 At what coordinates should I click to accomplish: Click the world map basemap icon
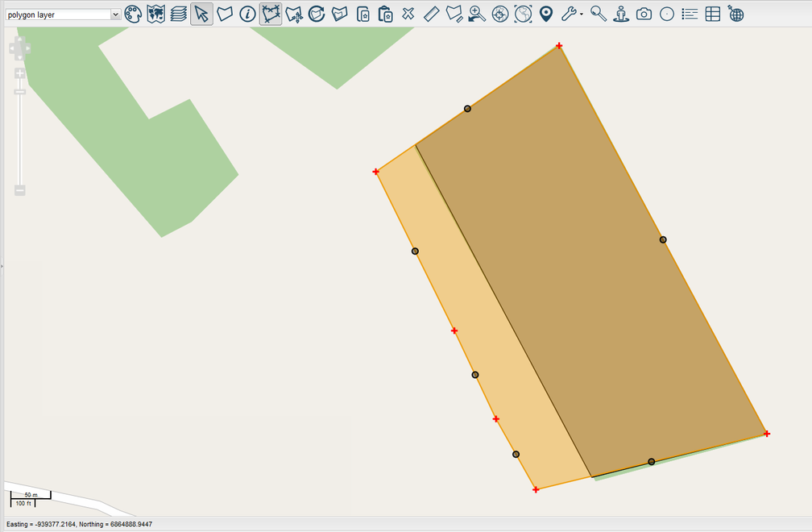[155, 14]
